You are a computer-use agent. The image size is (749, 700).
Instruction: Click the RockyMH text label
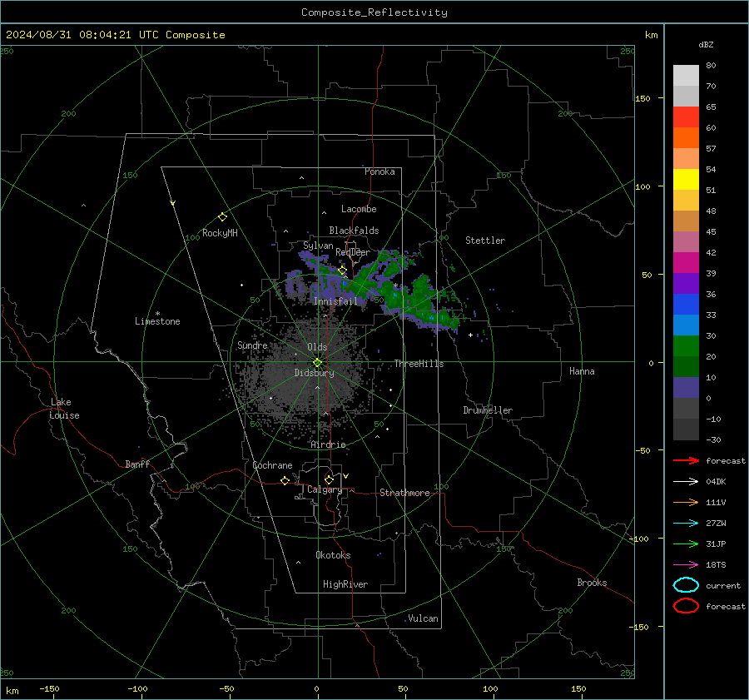[221, 233]
